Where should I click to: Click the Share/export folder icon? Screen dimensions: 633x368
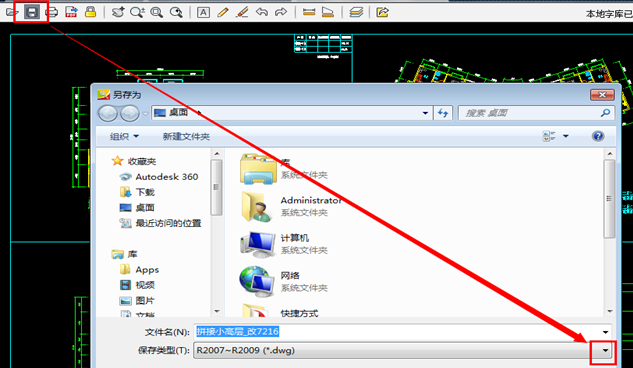(382, 12)
